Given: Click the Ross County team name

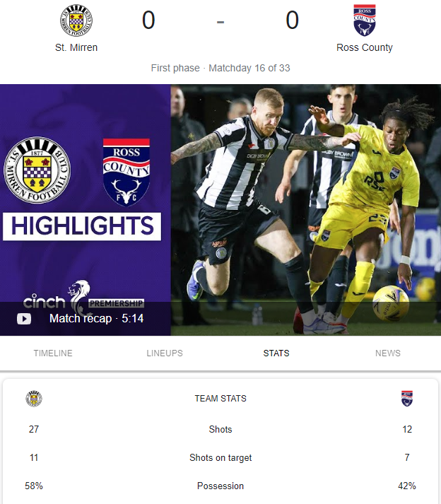Looking at the screenshot, I should click(365, 47).
